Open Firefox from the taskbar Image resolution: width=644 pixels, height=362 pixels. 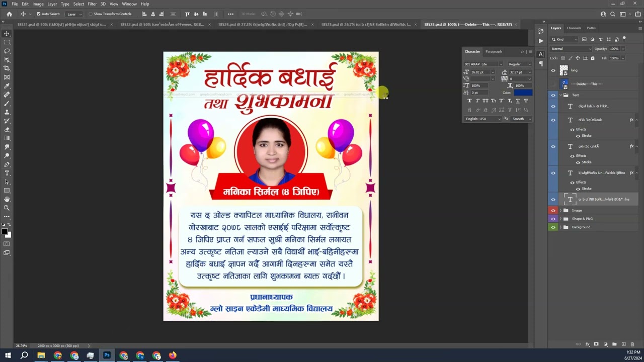(173, 355)
